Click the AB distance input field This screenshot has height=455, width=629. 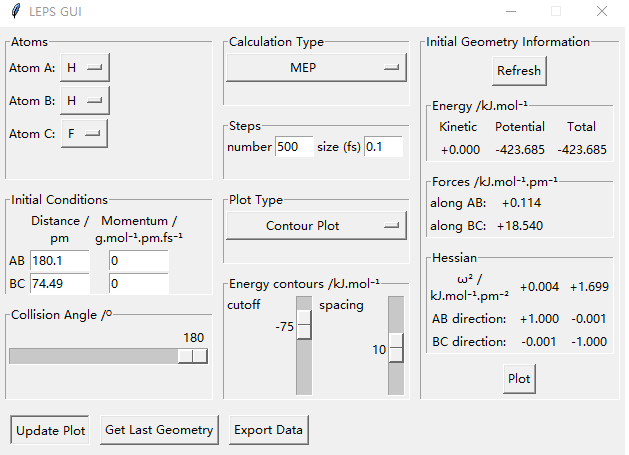(x=60, y=261)
